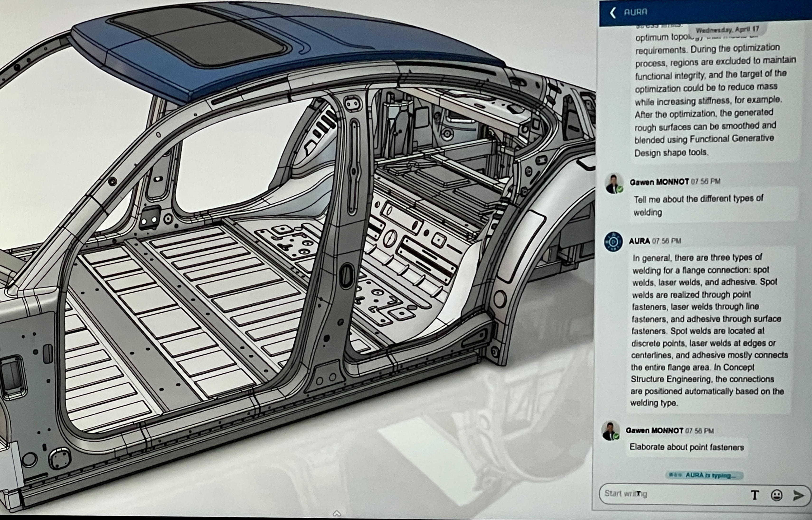
Task: Click the AURA assistant avatar icon
Action: coord(613,242)
